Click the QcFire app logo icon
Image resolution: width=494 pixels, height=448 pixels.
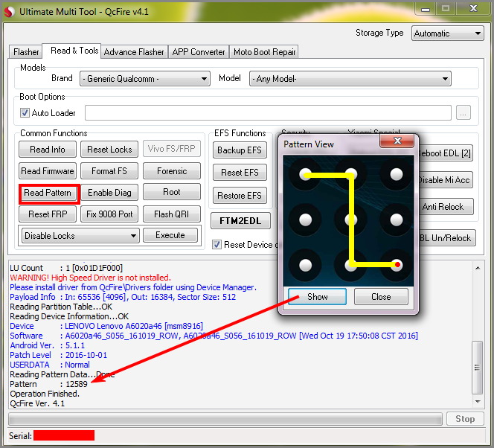(9, 12)
